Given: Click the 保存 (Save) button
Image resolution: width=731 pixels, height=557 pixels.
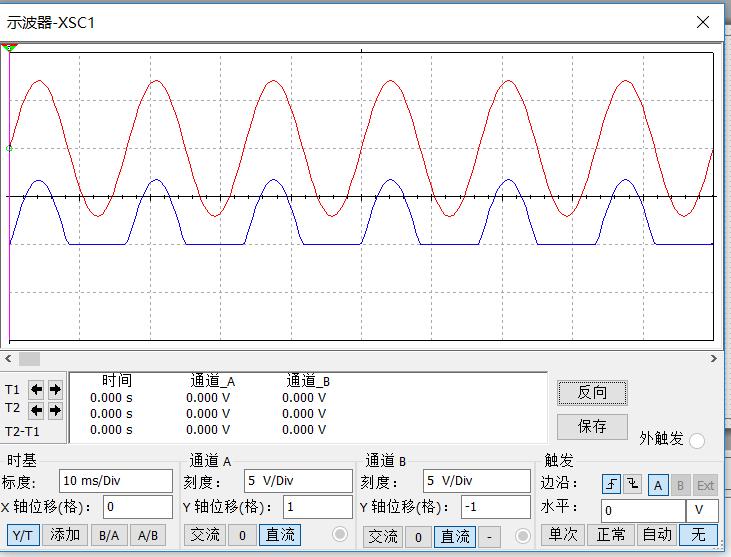Looking at the screenshot, I should coord(592,426).
